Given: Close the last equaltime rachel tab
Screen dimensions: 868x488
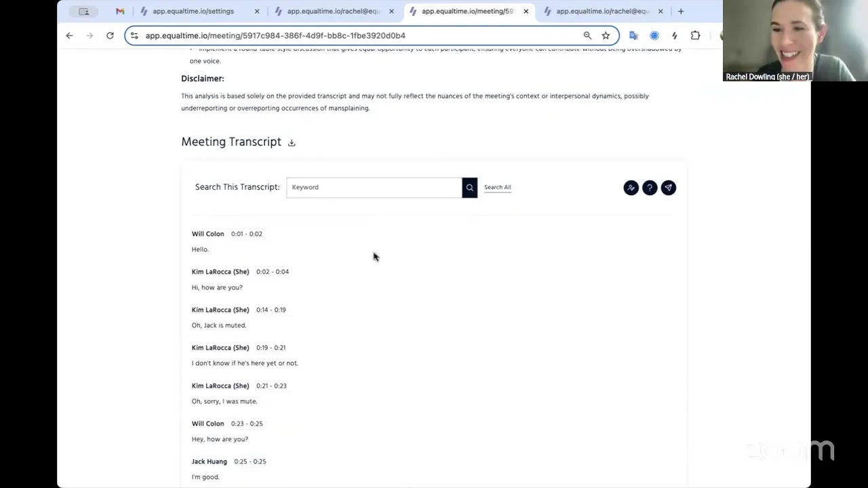Looking at the screenshot, I should pos(660,11).
